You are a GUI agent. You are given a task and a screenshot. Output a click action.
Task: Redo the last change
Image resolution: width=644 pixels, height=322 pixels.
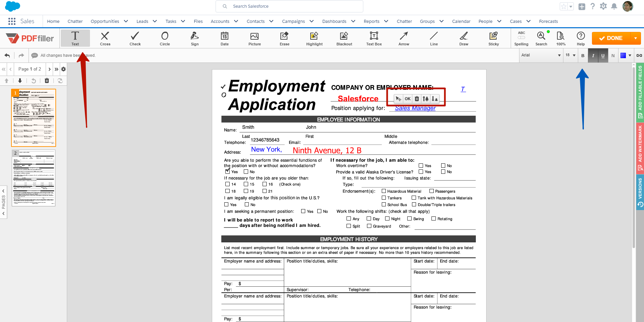[21, 55]
